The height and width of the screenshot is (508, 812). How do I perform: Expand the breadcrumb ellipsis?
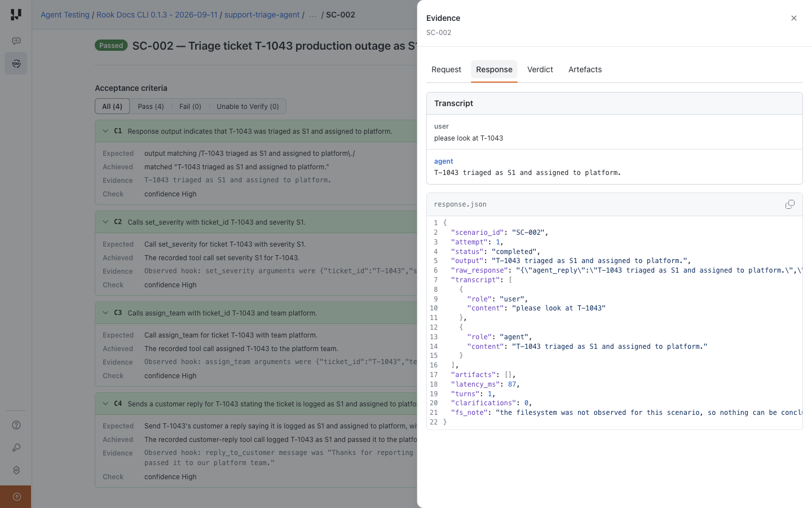tap(312, 15)
